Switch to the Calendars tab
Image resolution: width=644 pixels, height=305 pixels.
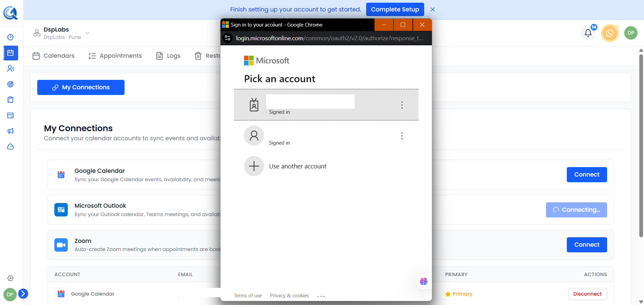click(x=53, y=56)
